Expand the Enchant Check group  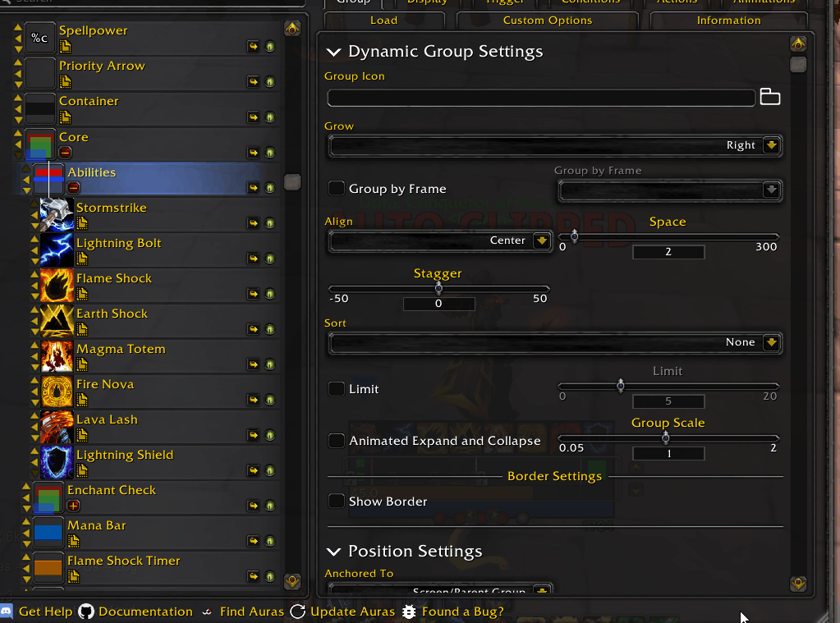pyautogui.click(x=74, y=506)
